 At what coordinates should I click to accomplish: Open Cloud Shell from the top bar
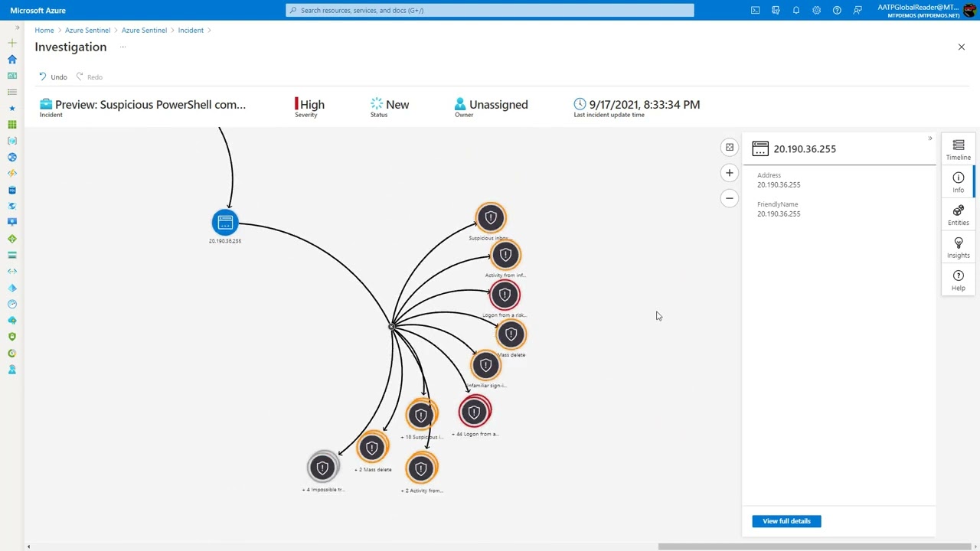755,10
